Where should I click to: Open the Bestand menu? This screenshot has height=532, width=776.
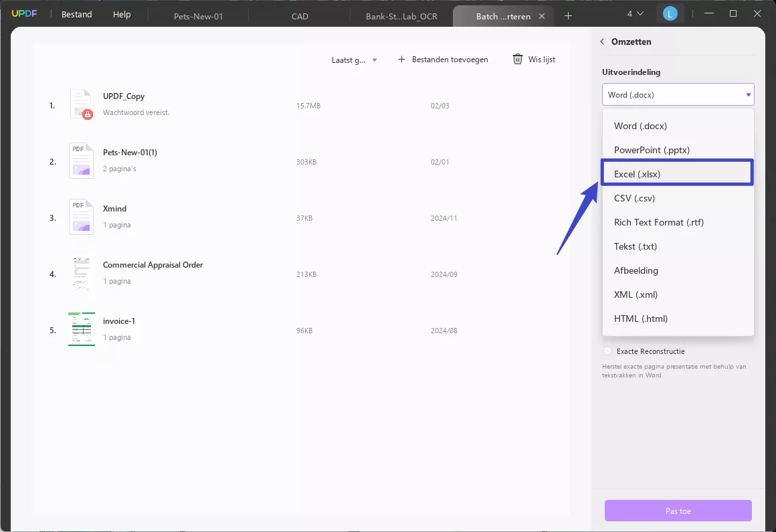tap(76, 14)
